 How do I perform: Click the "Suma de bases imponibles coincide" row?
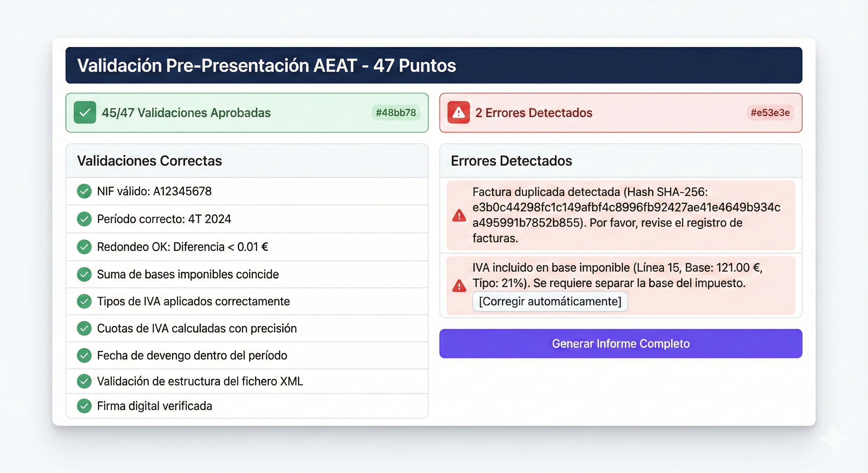(x=188, y=274)
